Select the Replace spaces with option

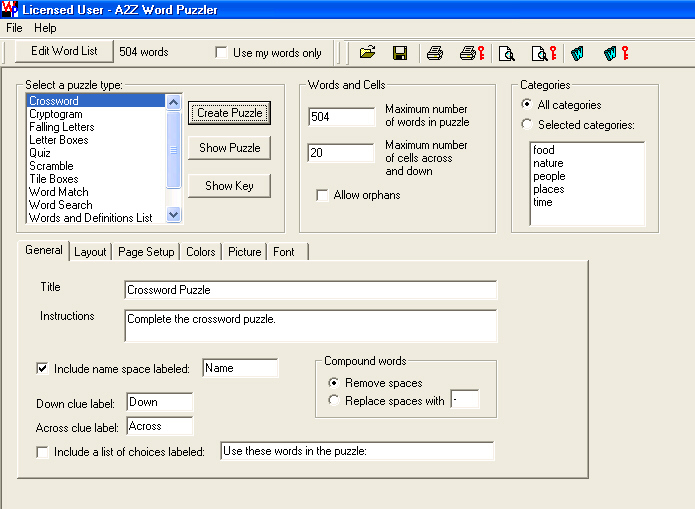(334, 400)
